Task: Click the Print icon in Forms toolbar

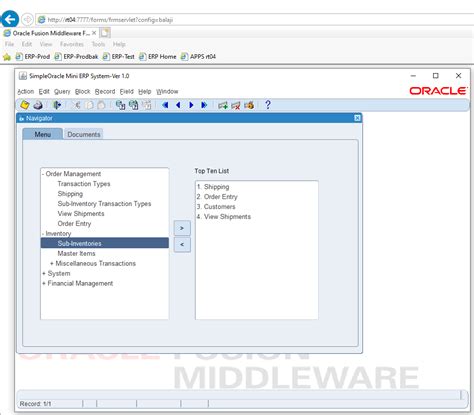Action: point(38,105)
